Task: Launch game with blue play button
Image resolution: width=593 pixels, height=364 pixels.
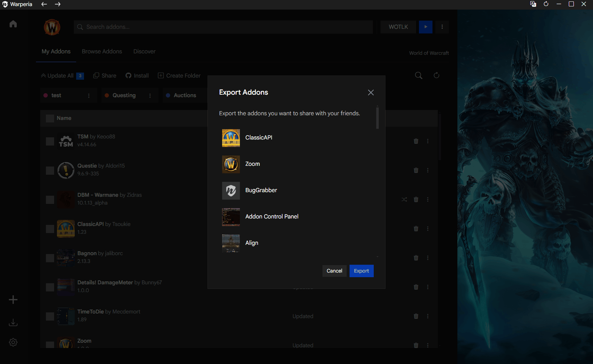Action: (426, 27)
